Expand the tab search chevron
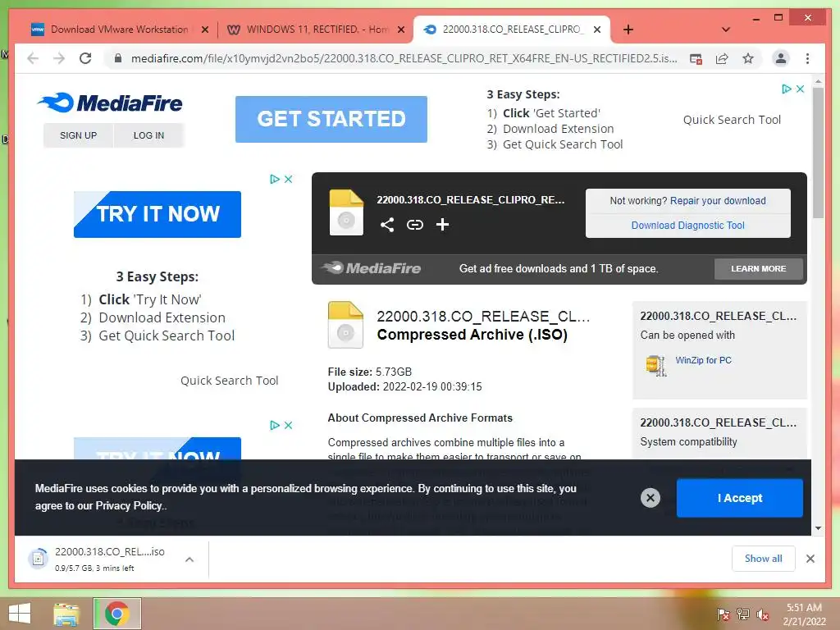The height and width of the screenshot is (630, 840). (726, 30)
